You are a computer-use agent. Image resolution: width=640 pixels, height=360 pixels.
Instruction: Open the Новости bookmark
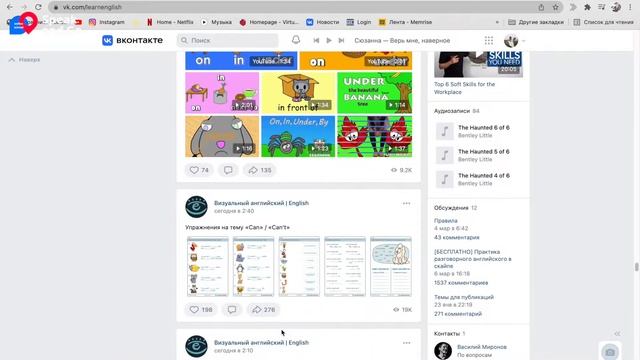click(323, 22)
